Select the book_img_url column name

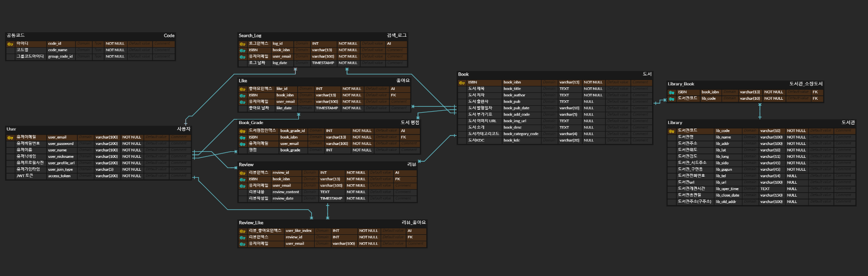coord(515,121)
